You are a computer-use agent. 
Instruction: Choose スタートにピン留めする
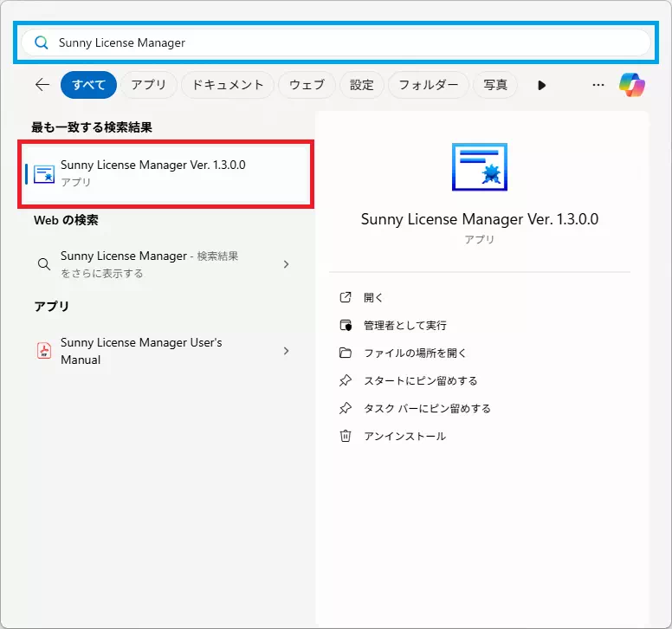420,380
